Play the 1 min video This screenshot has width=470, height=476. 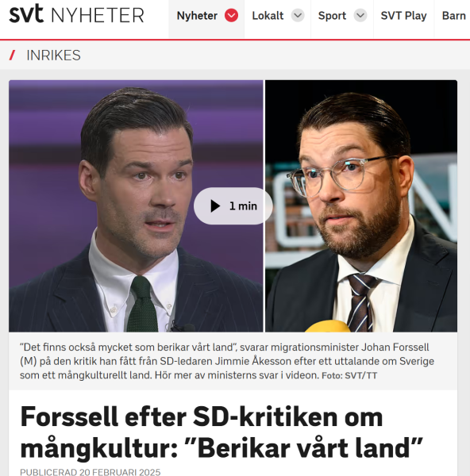[233, 205]
